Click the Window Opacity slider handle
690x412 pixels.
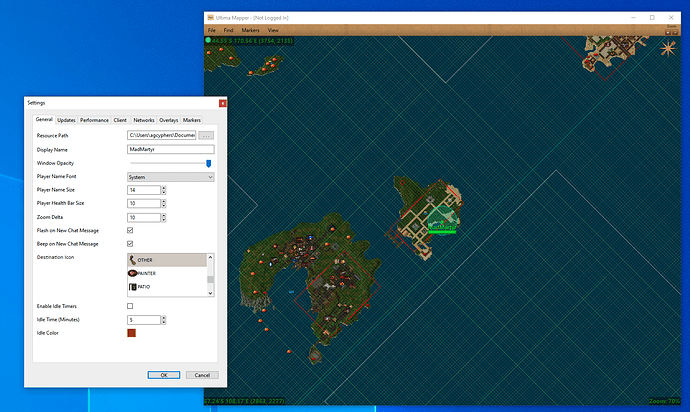pos(209,163)
